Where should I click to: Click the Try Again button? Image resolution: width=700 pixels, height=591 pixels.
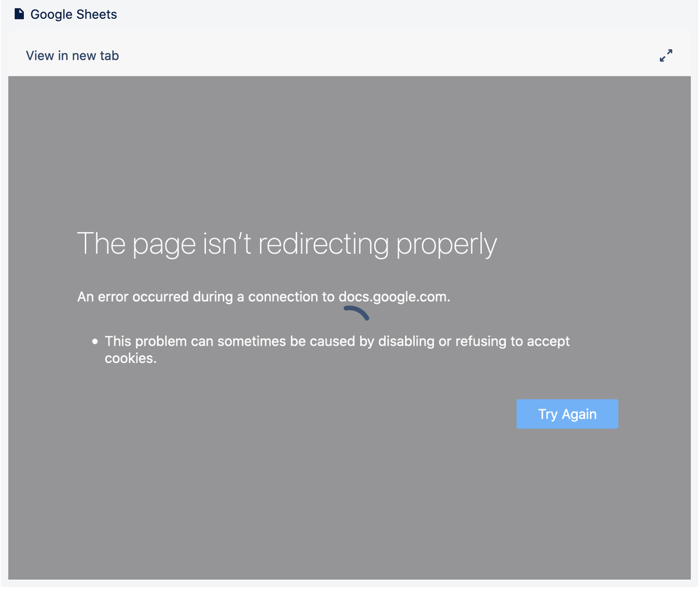(567, 414)
